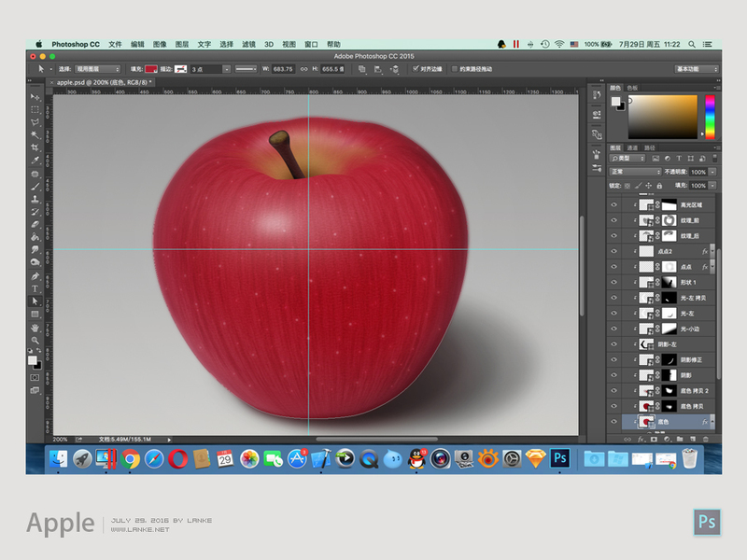
Task: Select the Clone Stamp tool
Action: (x=35, y=199)
